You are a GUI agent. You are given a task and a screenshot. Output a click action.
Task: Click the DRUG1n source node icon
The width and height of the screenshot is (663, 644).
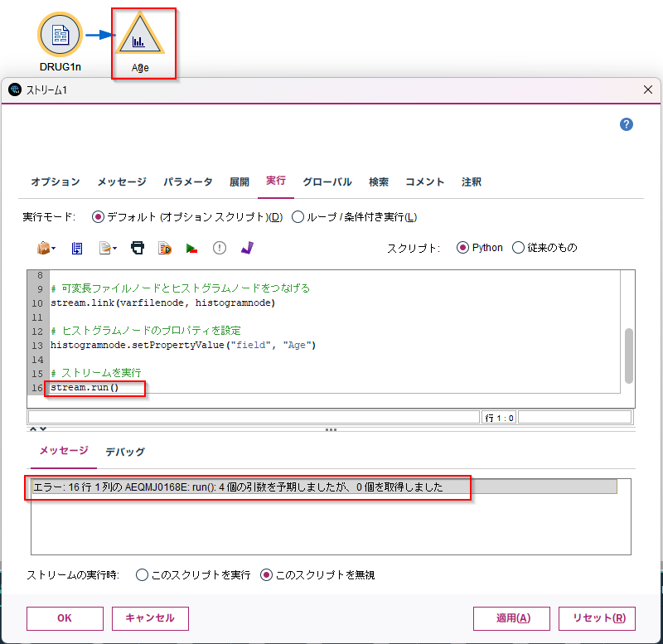[60, 34]
